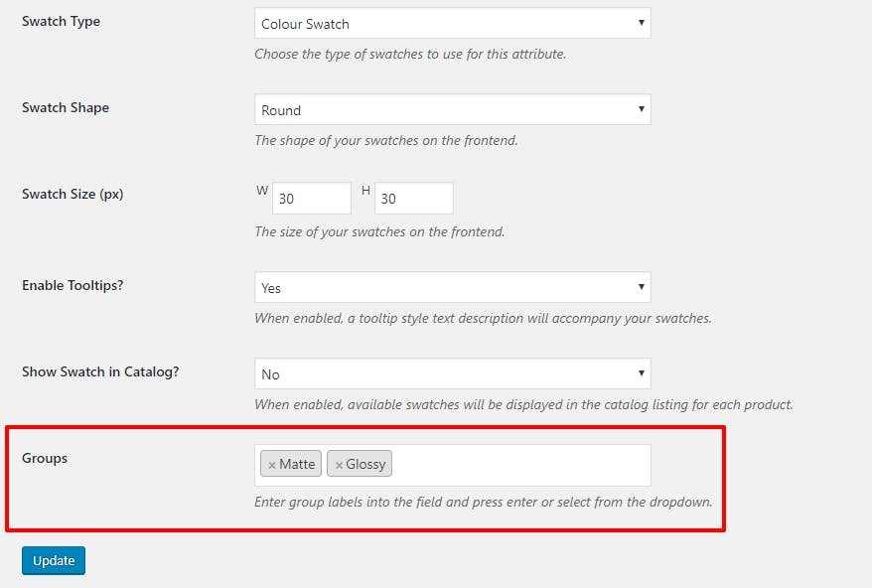Focus the swatch height input field
Viewport: 872px width, 588px height.
(x=413, y=199)
